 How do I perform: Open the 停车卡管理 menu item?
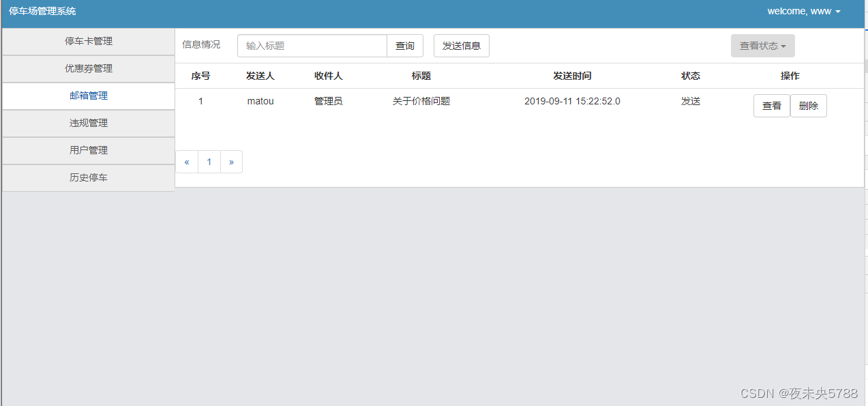pyautogui.click(x=89, y=41)
